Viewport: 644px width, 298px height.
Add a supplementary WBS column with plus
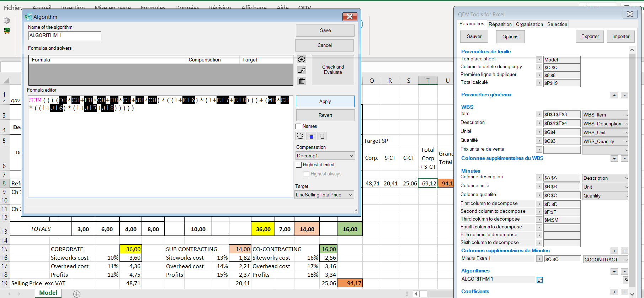tap(614, 158)
